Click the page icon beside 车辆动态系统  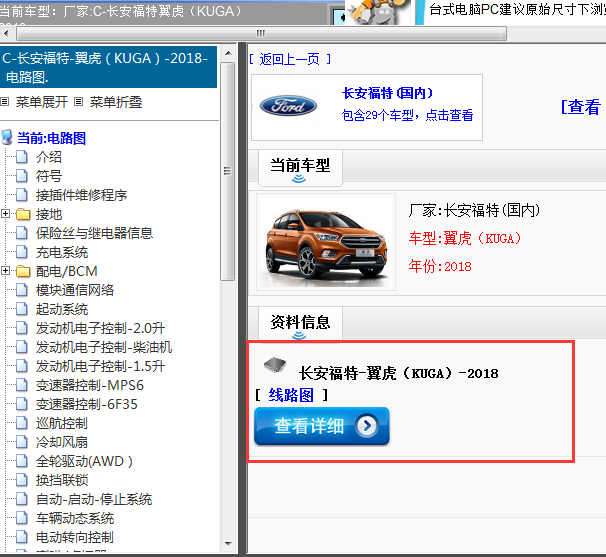[x=22, y=518]
